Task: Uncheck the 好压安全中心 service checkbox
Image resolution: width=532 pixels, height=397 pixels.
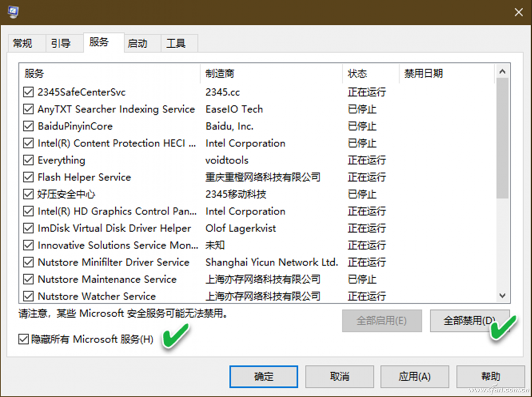Action: (28, 194)
